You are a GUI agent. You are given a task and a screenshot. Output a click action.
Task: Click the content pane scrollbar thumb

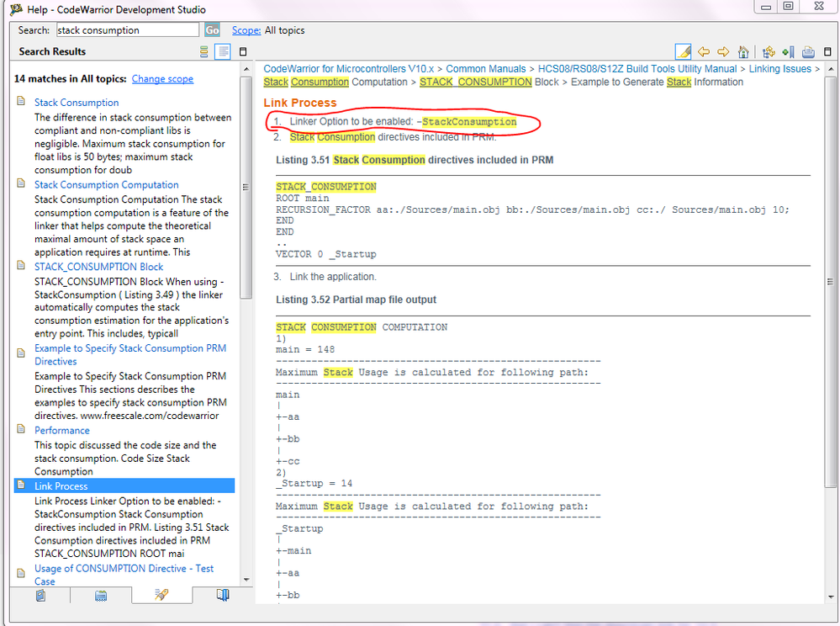coord(831,282)
